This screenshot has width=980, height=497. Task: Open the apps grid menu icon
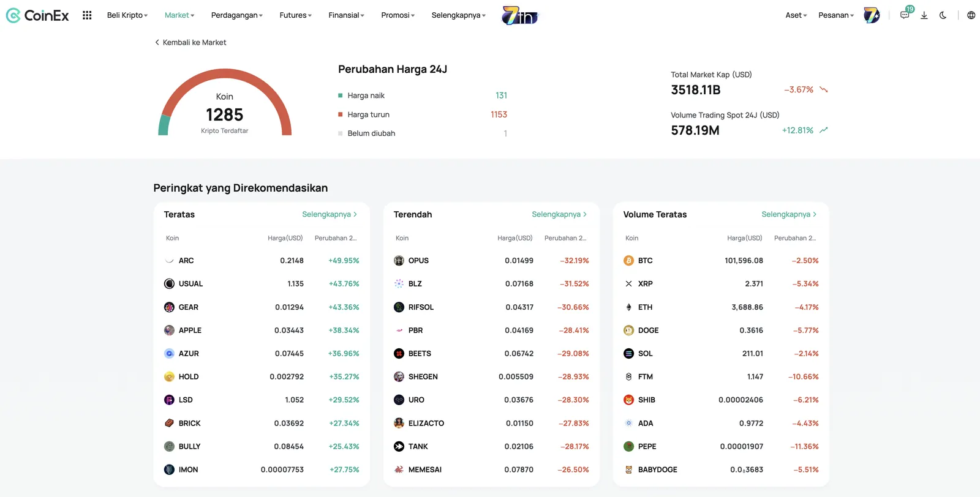click(x=87, y=15)
